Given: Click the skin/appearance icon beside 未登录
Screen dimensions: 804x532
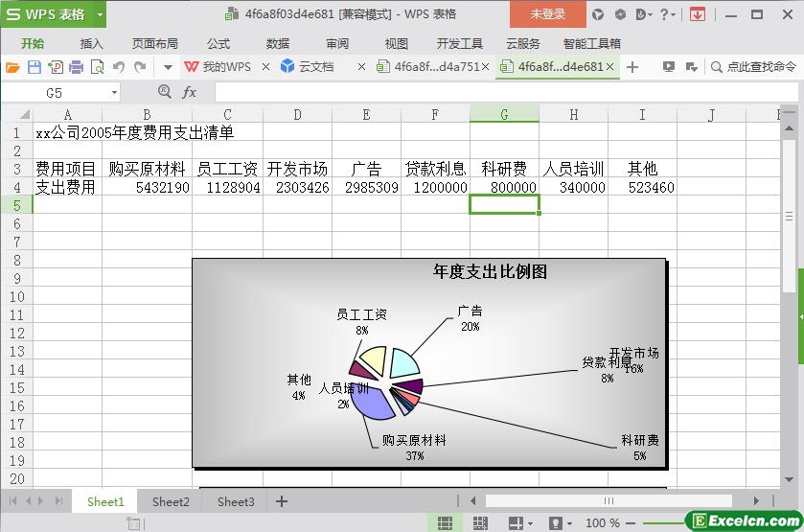Looking at the screenshot, I should click(597, 15).
